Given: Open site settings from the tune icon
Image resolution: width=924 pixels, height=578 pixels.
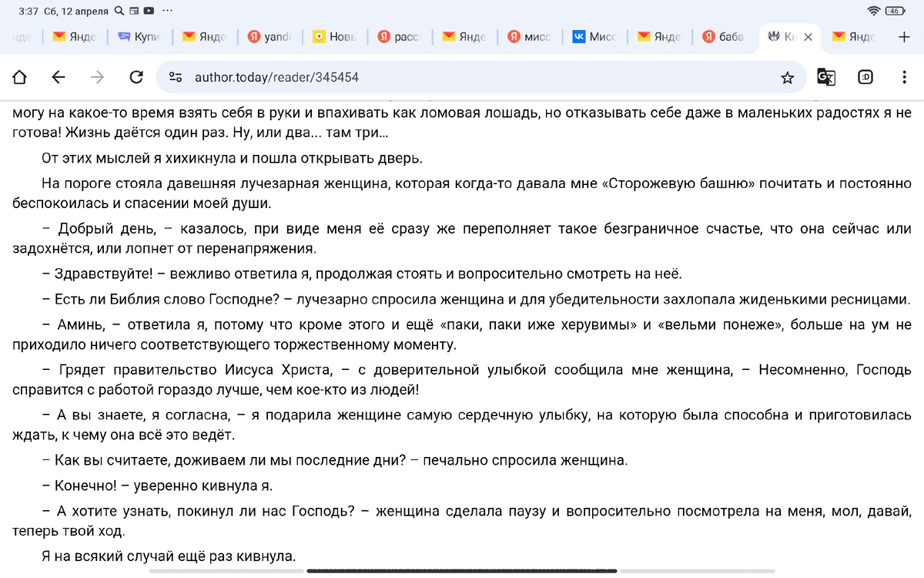Looking at the screenshot, I should (176, 77).
